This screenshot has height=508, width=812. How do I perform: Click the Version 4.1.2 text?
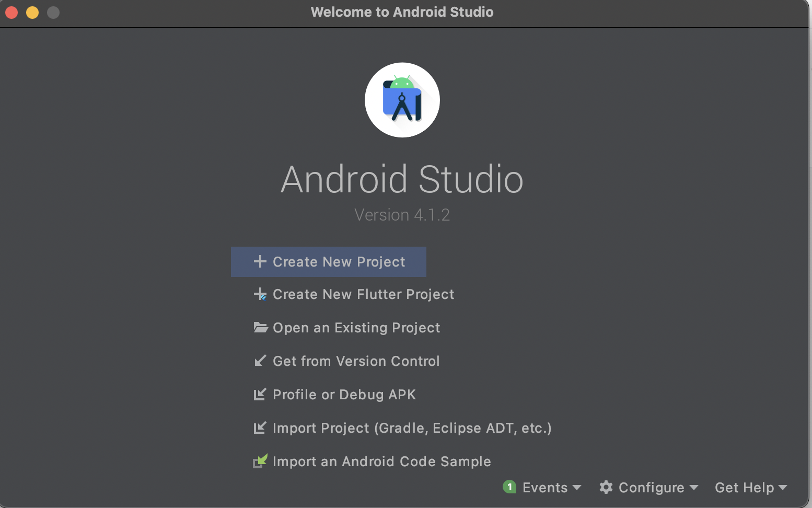tap(402, 215)
